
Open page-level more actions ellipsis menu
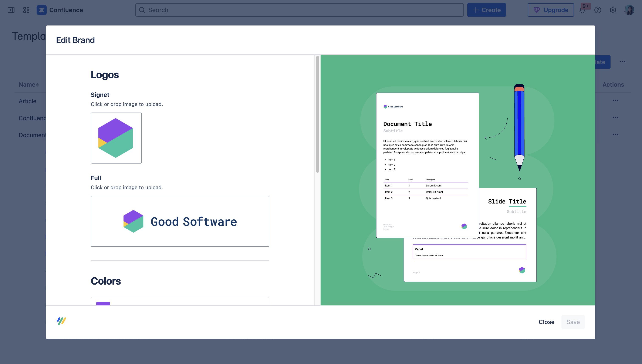point(622,62)
